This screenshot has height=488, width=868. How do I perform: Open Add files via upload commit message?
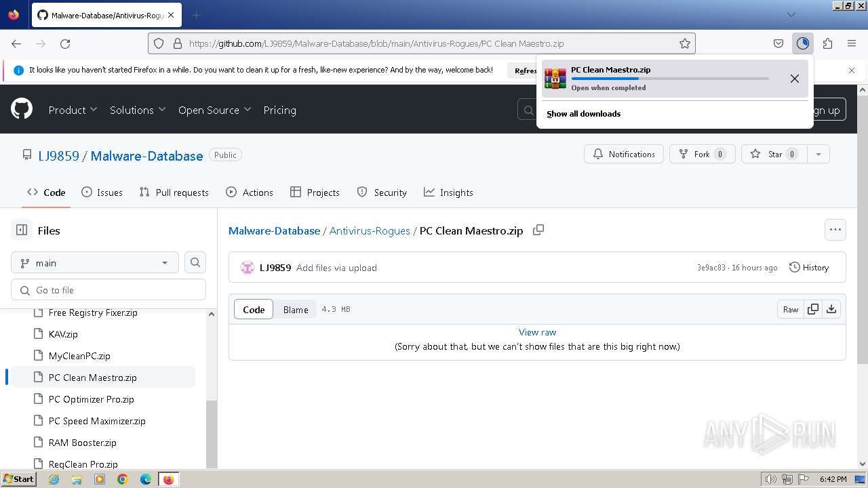336,268
